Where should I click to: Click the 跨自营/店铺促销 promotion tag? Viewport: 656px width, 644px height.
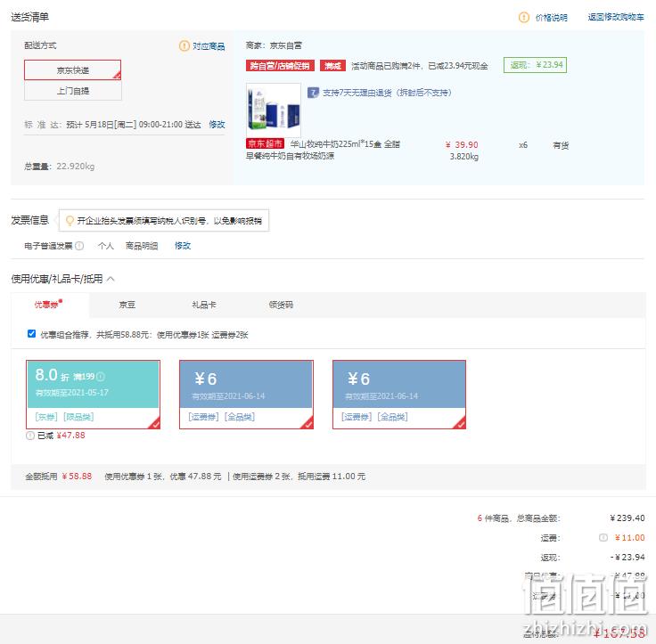pos(280,66)
